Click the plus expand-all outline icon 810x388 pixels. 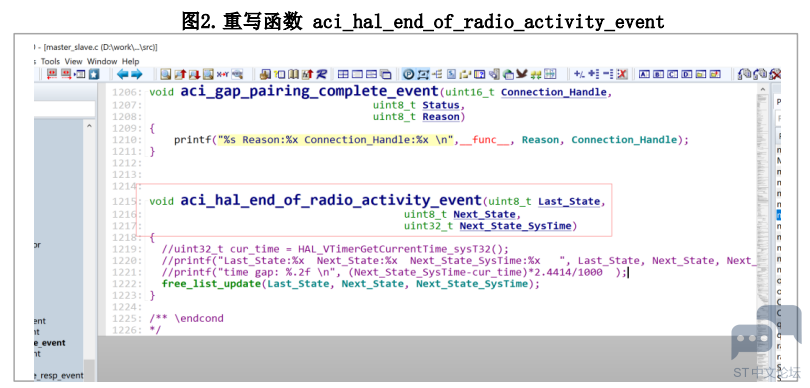coord(594,74)
